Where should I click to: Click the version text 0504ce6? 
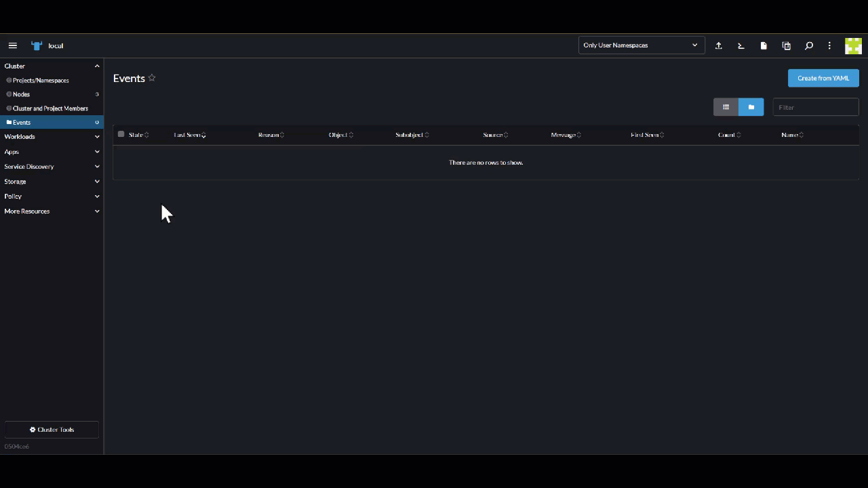point(17,447)
